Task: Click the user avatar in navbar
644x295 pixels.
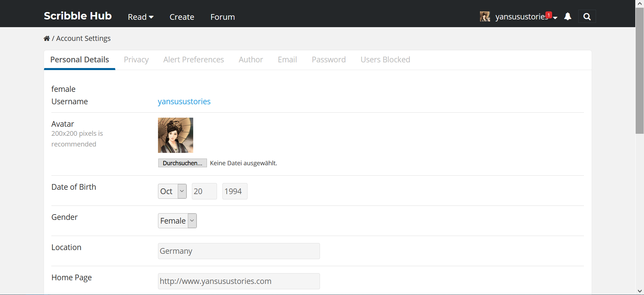Action: (x=485, y=16)
